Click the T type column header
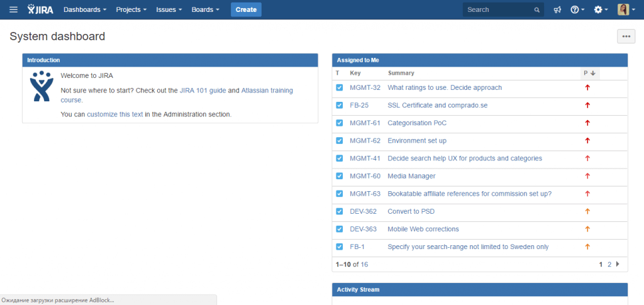Viewport: 644px width, 305px height. [x=337, y=73]
